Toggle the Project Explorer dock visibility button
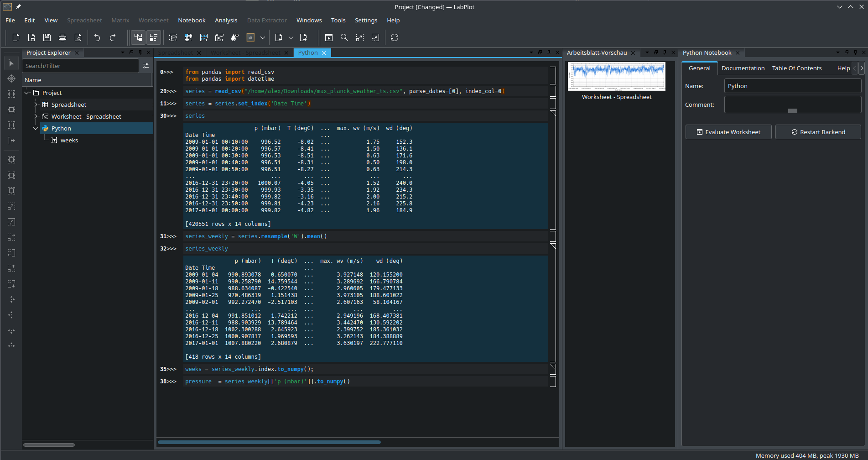This screenshot has height=460, width=868. coord(138,37)
